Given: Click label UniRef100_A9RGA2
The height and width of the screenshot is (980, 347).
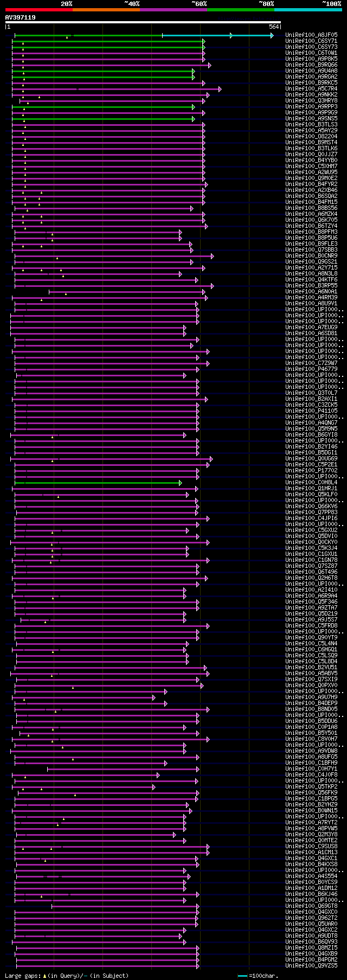Looking at the screenshot, I should [x=311, y=77].
